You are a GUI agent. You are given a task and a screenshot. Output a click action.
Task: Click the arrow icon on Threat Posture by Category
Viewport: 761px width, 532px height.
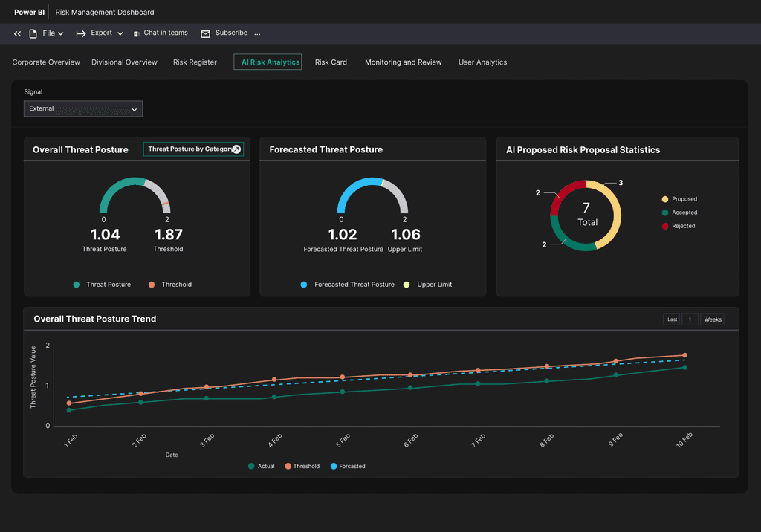coord(236,149)
